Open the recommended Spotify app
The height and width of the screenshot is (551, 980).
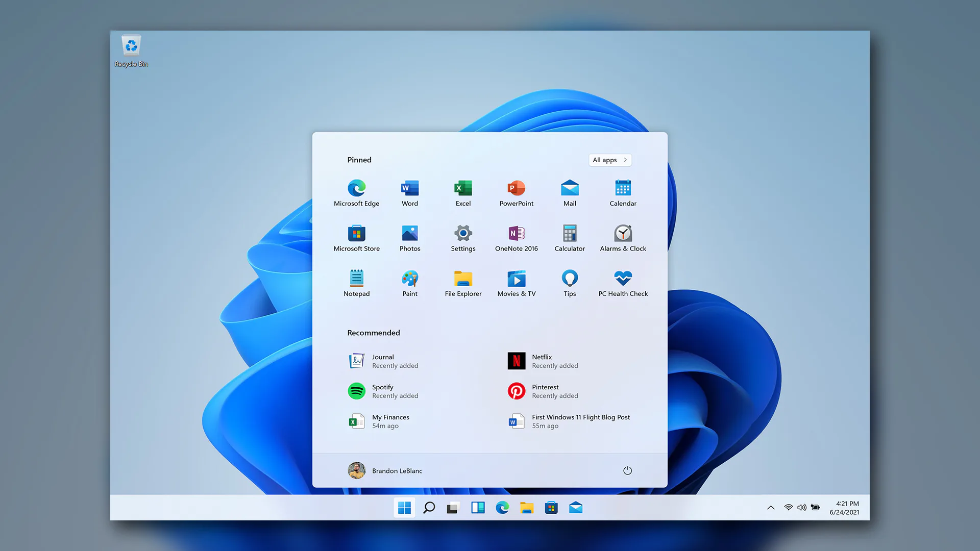pyautogui.click(x=384, y=391)
